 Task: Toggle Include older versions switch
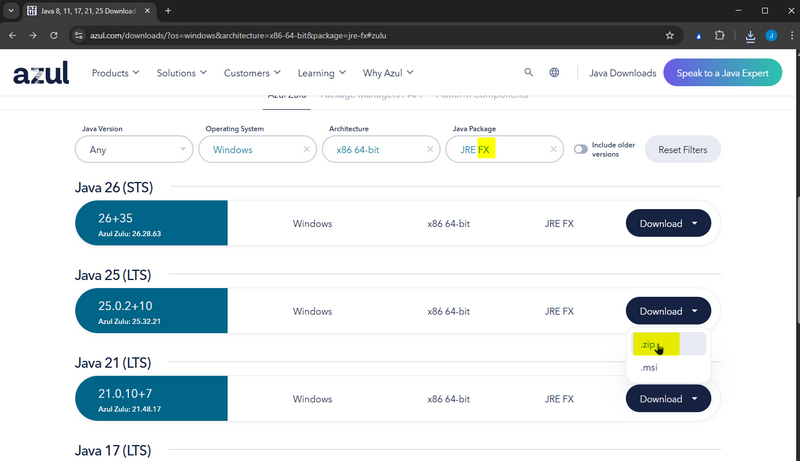click(580, 150)
